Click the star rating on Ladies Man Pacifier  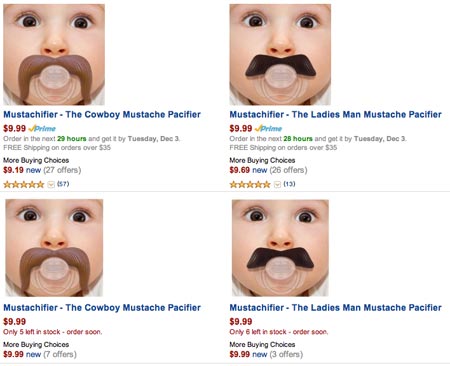[250, 184]
